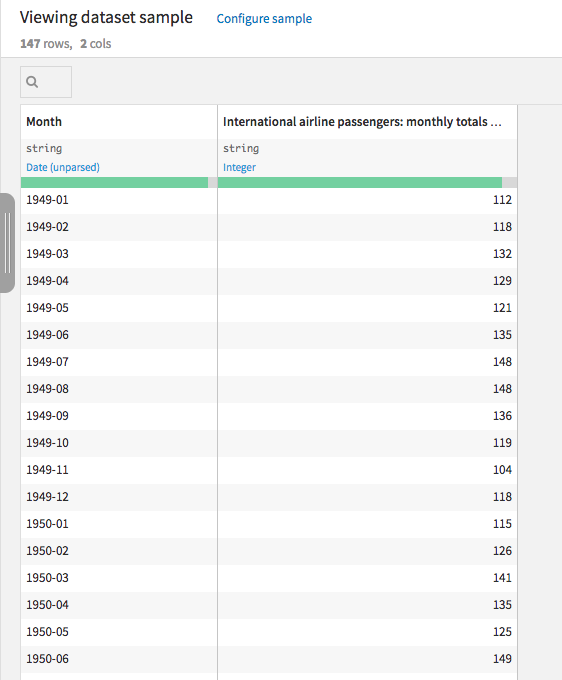Click the Date (unparsed) meaning label

pyautogui.click(x=63, y=167)
